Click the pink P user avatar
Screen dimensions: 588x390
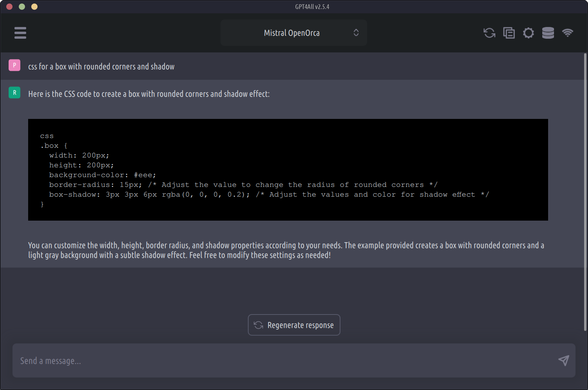14,65
